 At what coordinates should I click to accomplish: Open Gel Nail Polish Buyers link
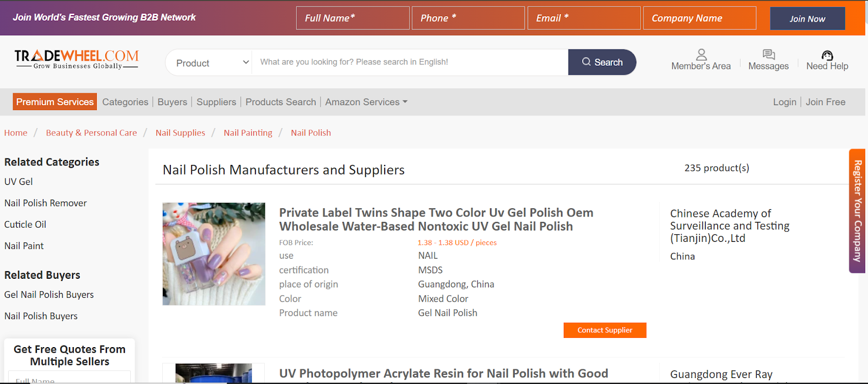pos(49,295)
